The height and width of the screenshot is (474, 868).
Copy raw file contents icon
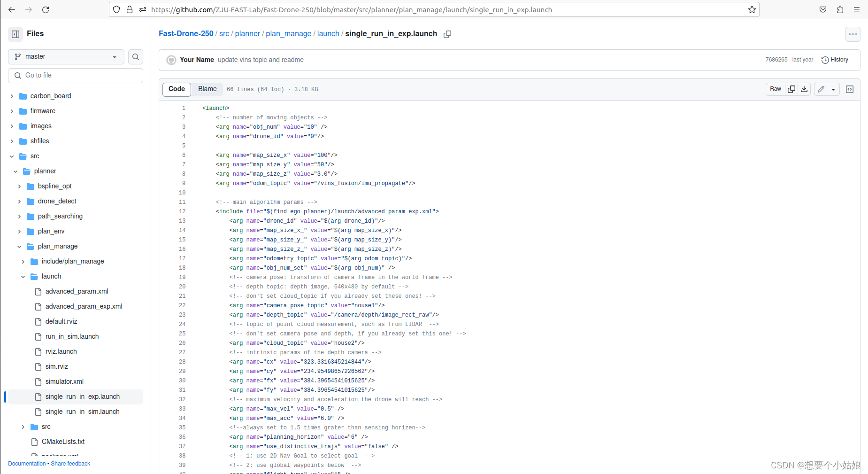point(791,89)
